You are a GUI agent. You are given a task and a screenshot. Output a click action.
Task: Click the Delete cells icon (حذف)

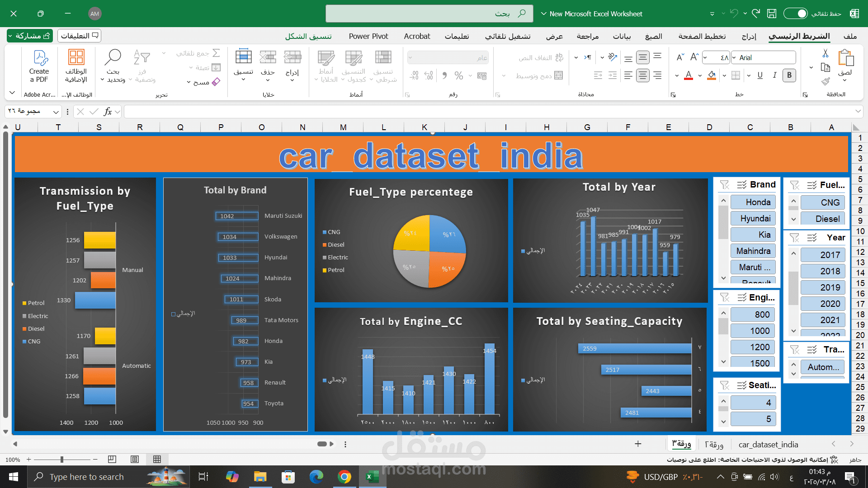coord(268,57)
